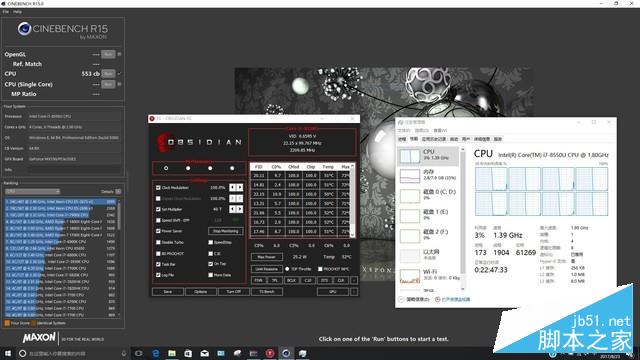This screenshot has height=360, width=640.
Task: Click the Info input field in Cinebench
Action: [74, 169]
